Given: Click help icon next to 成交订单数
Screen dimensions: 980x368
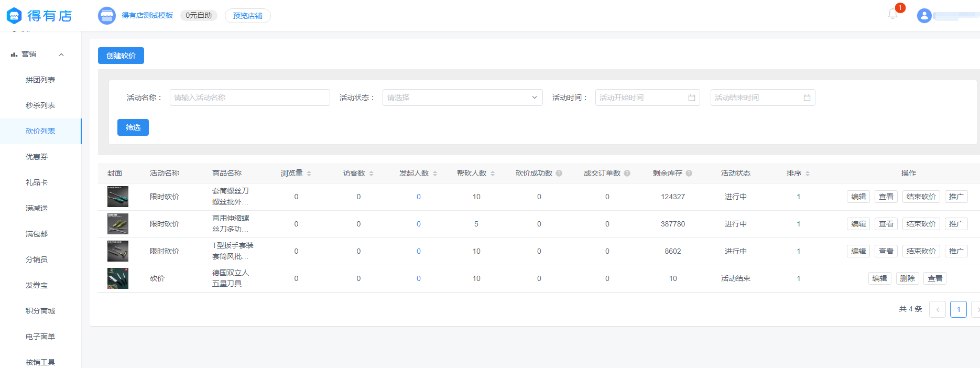Looking at the screenshot, I should [x=627, y=174].
